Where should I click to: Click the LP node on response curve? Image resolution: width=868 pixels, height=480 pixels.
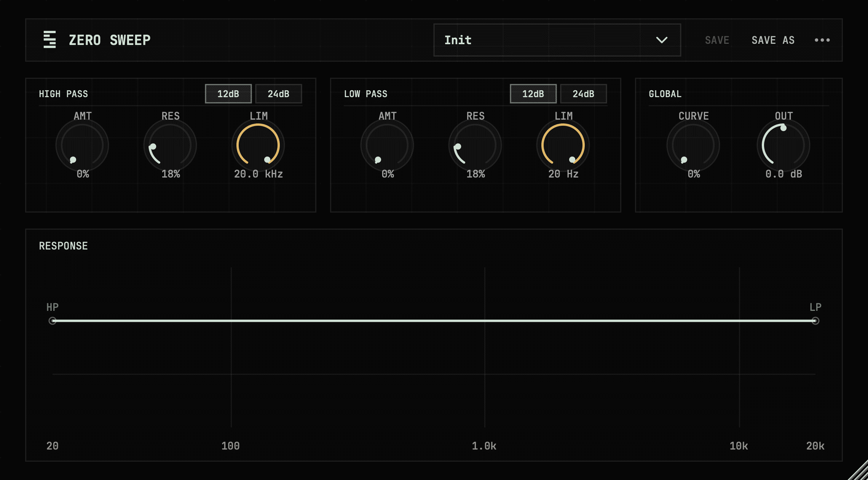click(x=815, y=321)
